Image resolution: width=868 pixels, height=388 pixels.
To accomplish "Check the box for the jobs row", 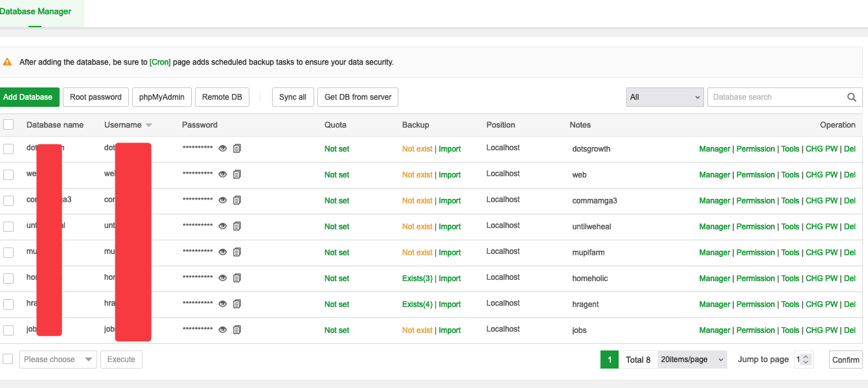I will pos(8,330).
